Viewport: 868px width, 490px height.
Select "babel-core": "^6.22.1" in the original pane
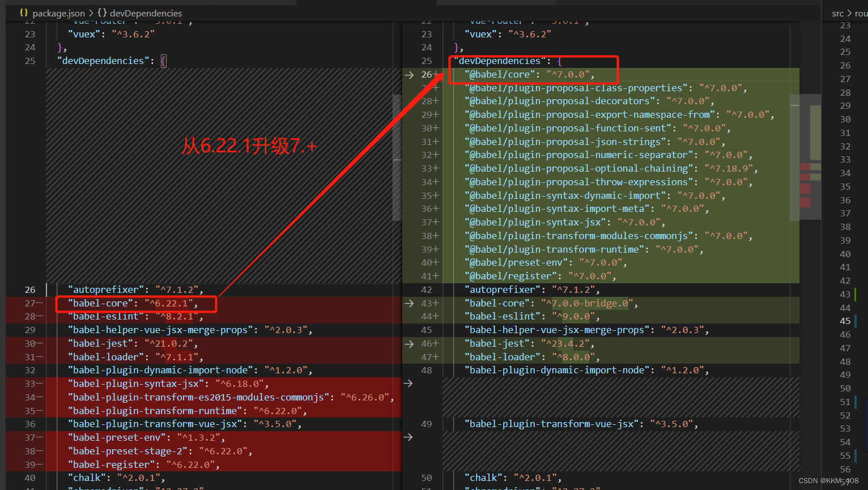(x=133, y=303)
